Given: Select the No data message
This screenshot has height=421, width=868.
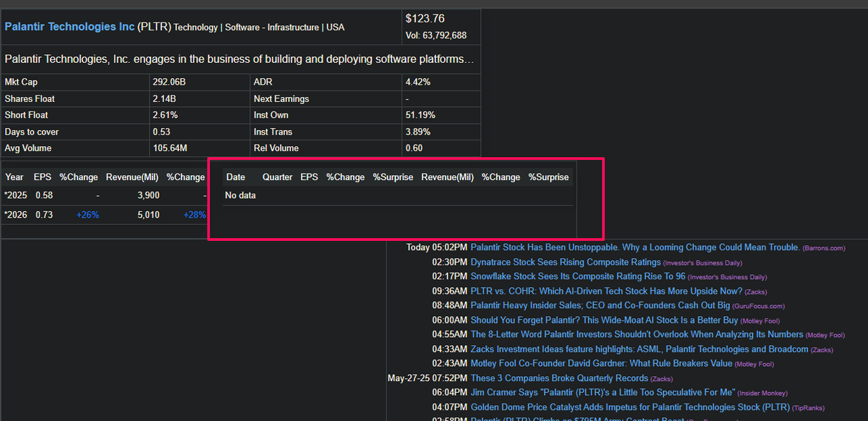Looking at the screenshot, I should pyautogui.click(x=240, y=195).
